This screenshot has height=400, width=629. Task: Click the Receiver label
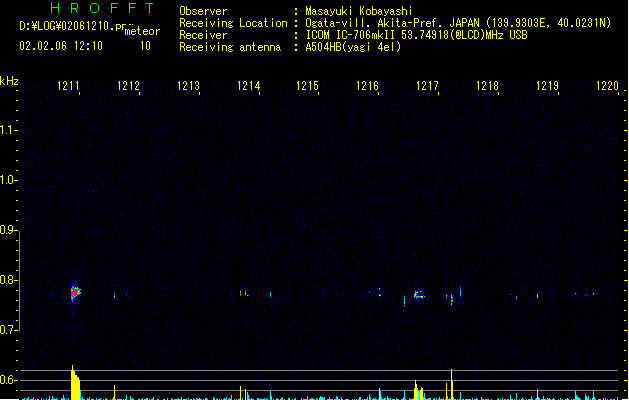pyautogui.click(x=203, y=35)
